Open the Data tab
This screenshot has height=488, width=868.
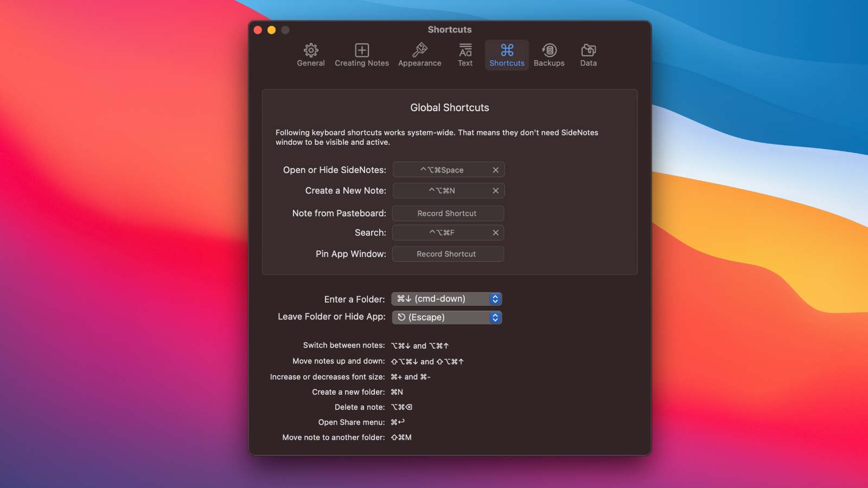tap(588, 55)
